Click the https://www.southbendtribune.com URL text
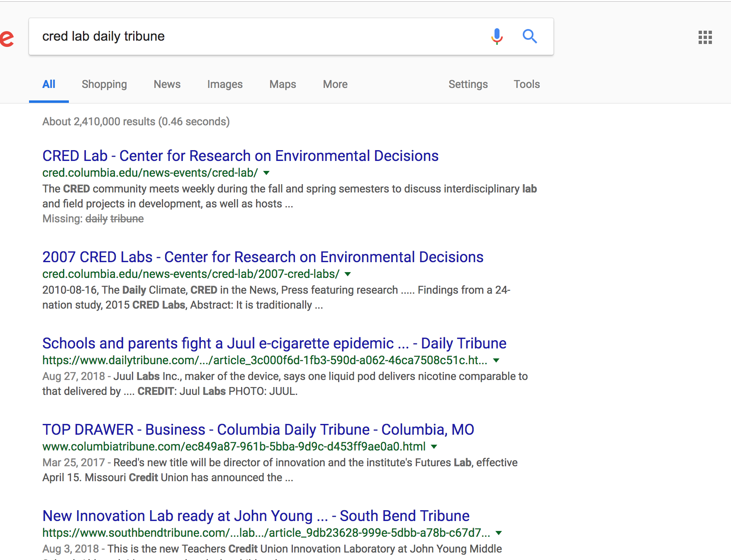The height and width of the screenshot is (560, 731). [x=266, y=533]
